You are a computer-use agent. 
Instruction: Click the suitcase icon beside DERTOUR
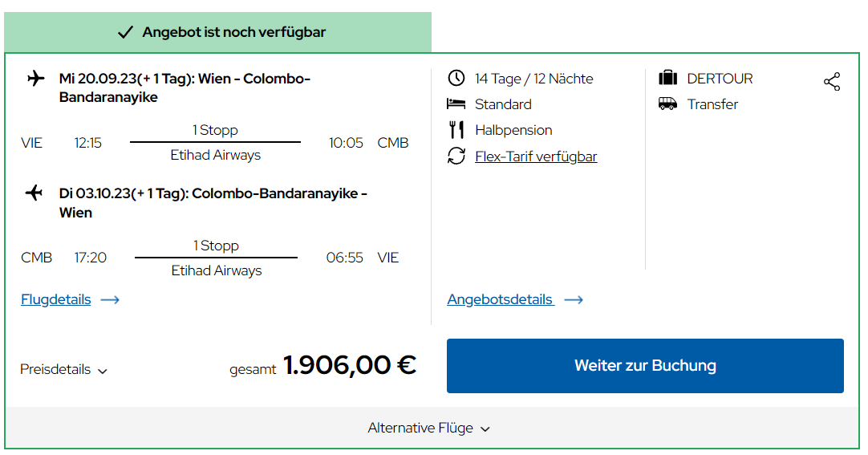pos(668,78)
